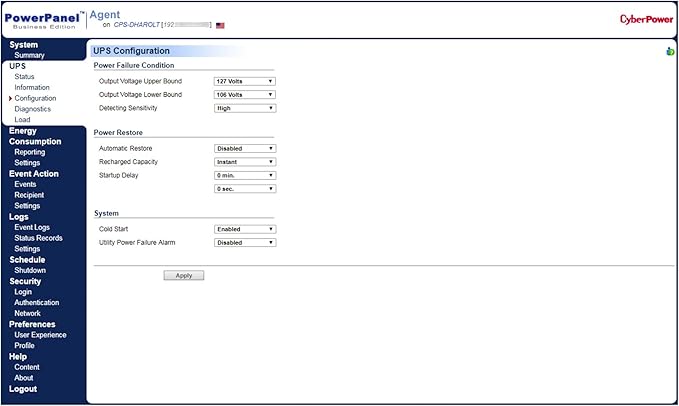Click the green help icon at top right
The height and width of the screenshot is (406, 679).
669,52
